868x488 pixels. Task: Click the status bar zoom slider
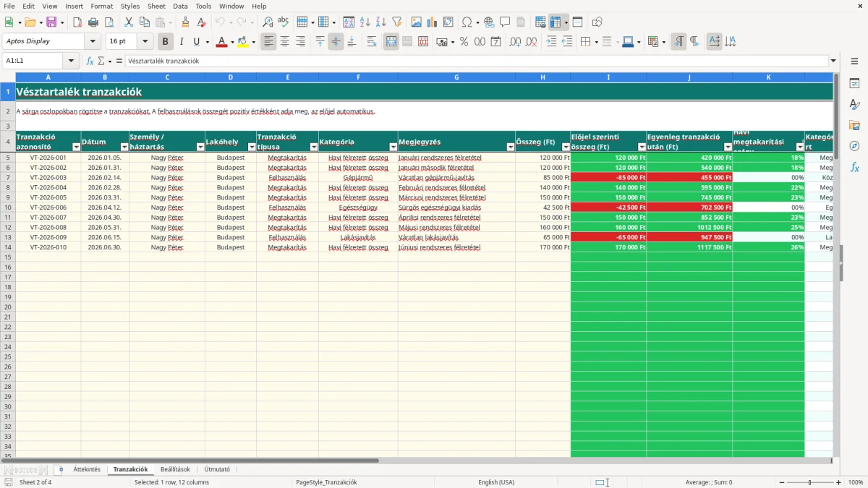[x=809, y=482]
